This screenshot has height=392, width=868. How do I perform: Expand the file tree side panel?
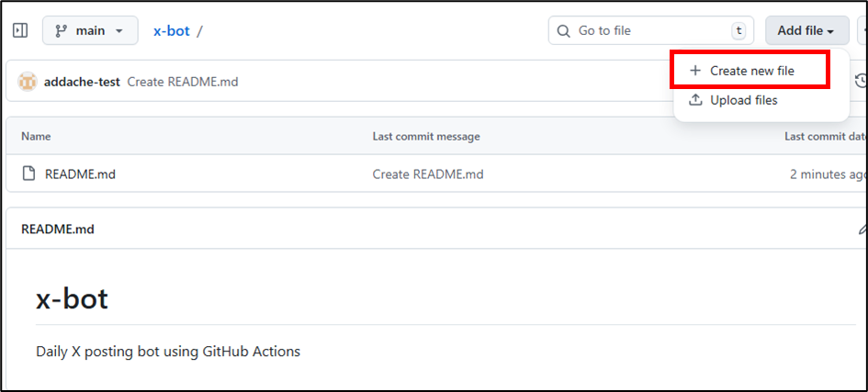(20, 30)
